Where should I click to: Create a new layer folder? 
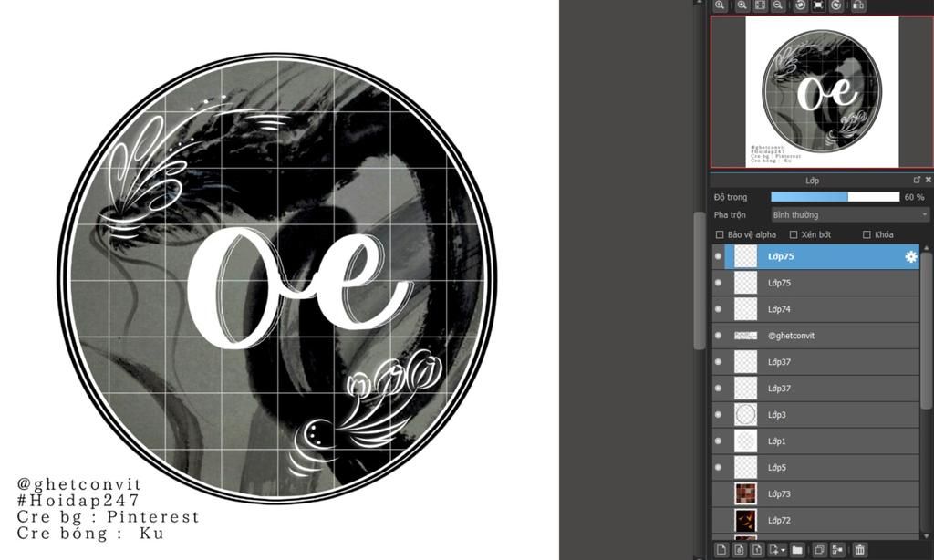797,549
